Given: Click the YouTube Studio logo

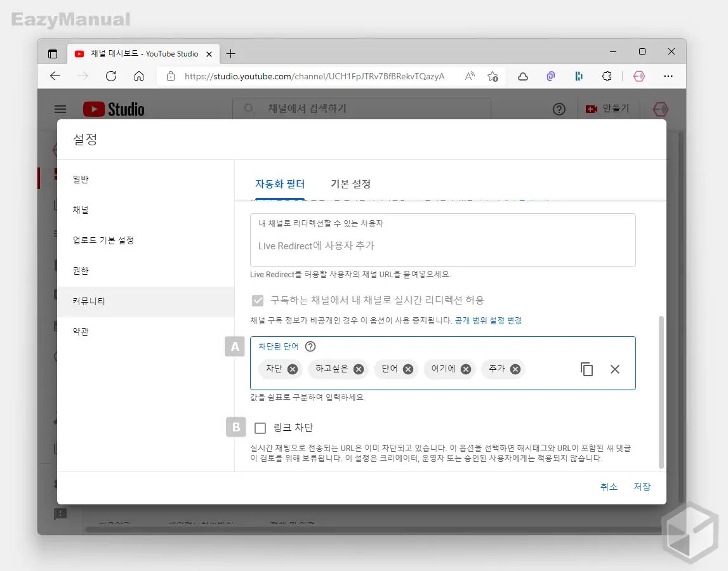Looking at the screenshot, I should click(113, 109).
